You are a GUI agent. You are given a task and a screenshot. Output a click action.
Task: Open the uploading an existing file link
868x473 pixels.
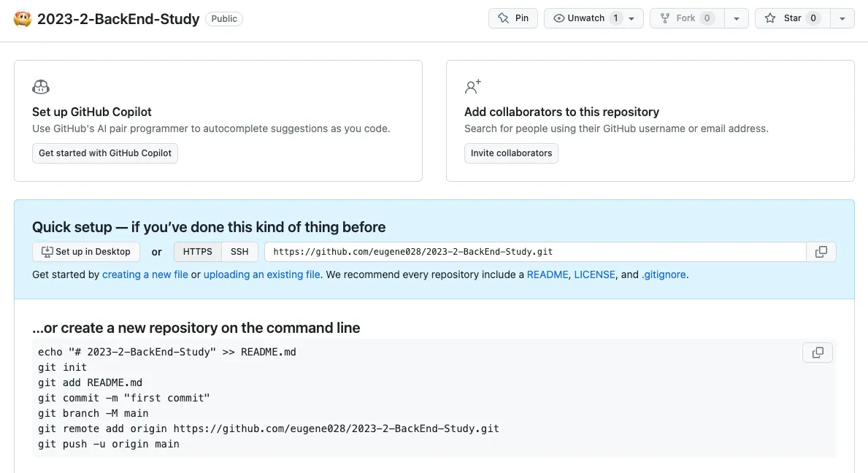(x=261, y=275)
